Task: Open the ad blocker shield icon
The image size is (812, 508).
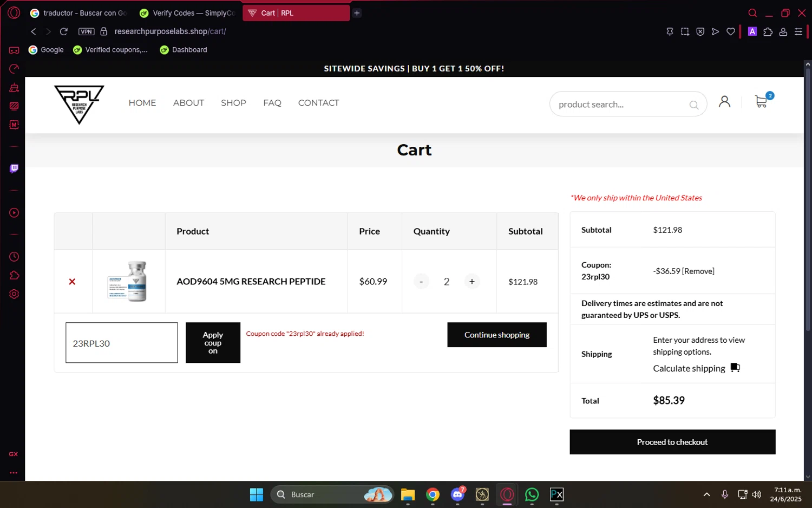Action: pos(700,32)
